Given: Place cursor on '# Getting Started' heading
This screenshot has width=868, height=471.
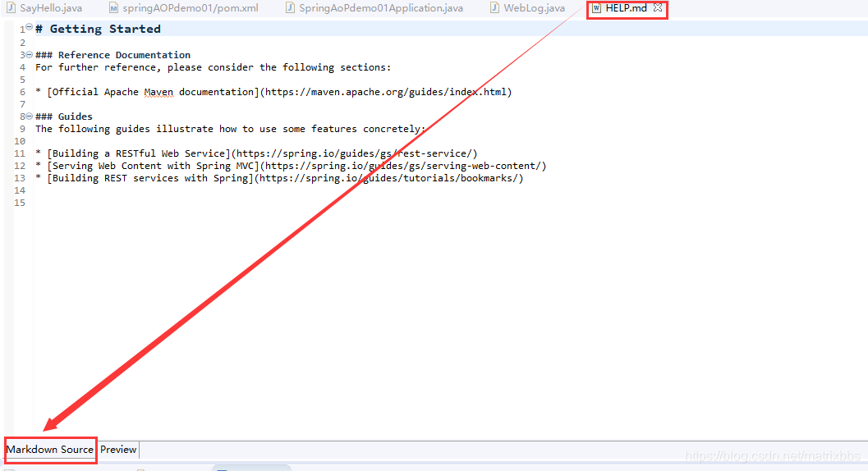Looking at the screenshot, I should point(98,29).
